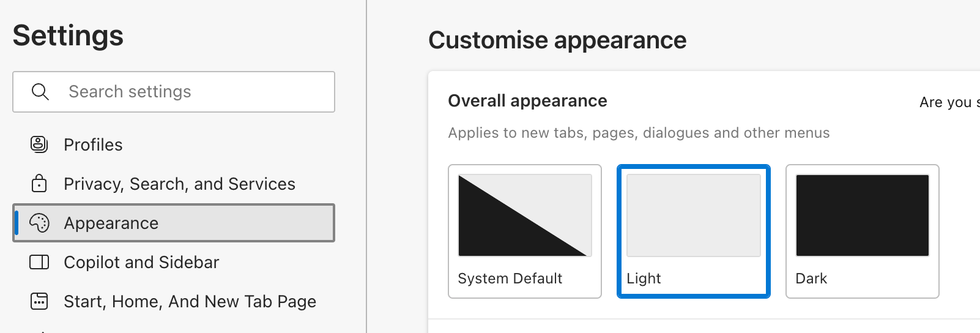Choose the System Default theme preview
Viewport: 980px width, 333px height.
(x=525, y=215)
